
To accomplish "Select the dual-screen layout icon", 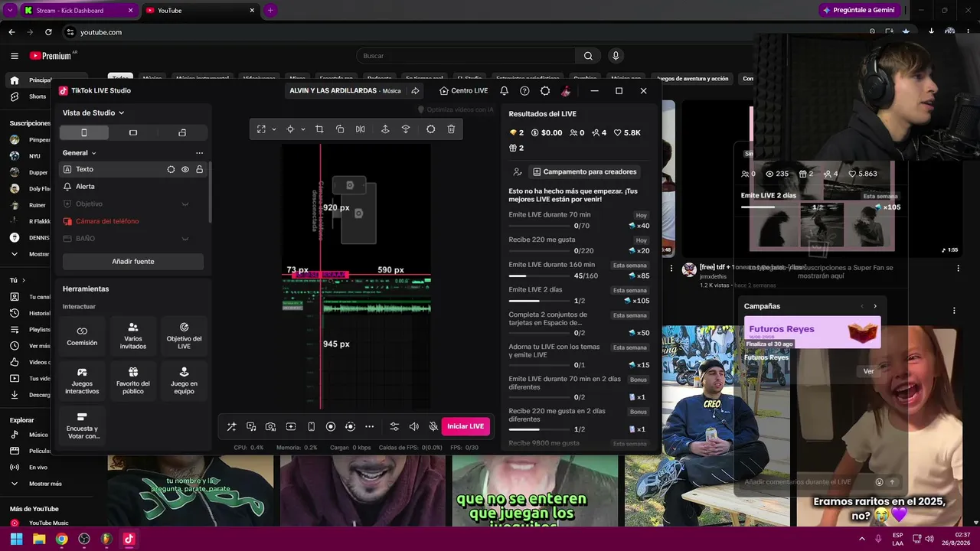I will pos(182,132).
